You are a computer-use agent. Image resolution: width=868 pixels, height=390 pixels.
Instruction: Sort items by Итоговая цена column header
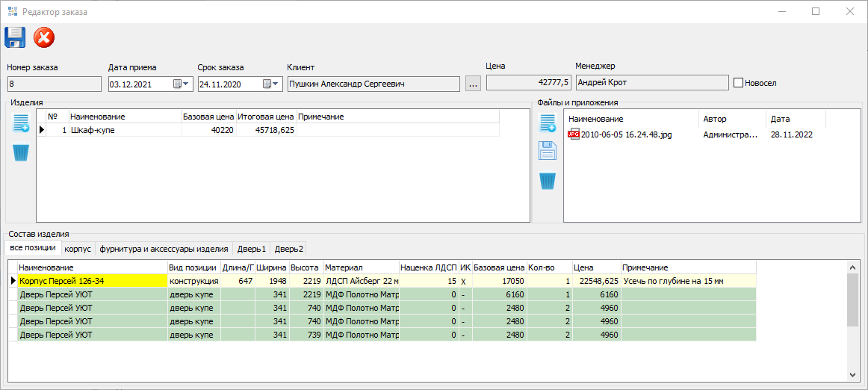coord(266,117)
